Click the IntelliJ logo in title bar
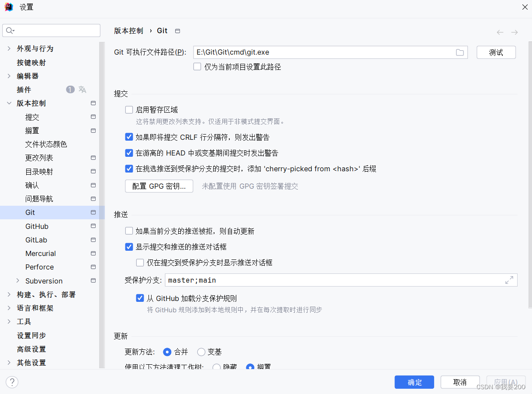The image size is (532, 394). (x=9, y=7)
